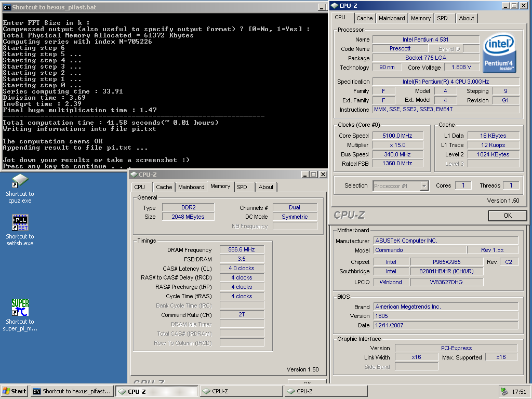This screenshot has height=399, width=532.
Task: Click the Intel Pentium 4 inside logo
Action: 499,54
